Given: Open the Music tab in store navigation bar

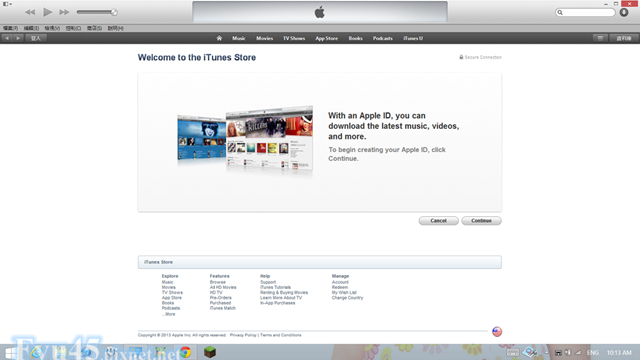Looking at the screenshot, I should coord(239,38).
